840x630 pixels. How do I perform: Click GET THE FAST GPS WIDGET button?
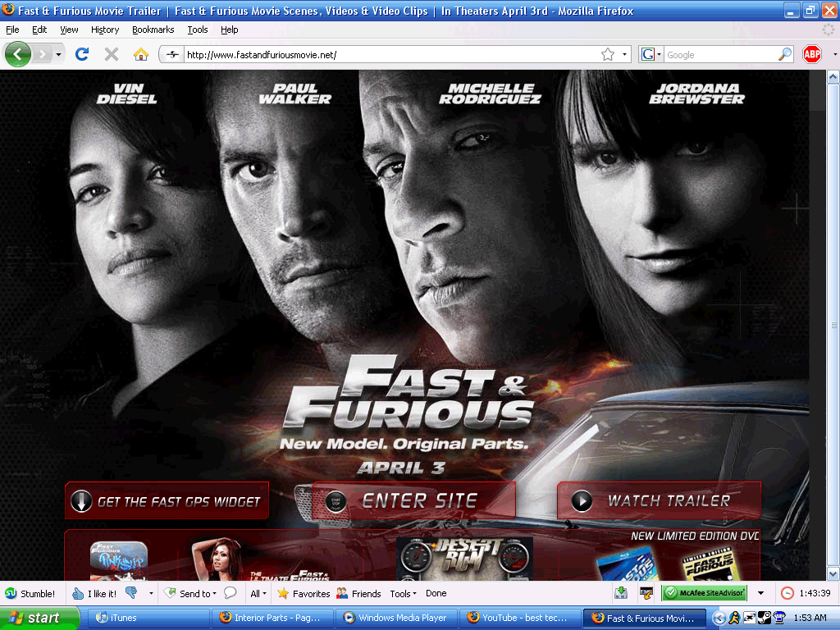167,500
